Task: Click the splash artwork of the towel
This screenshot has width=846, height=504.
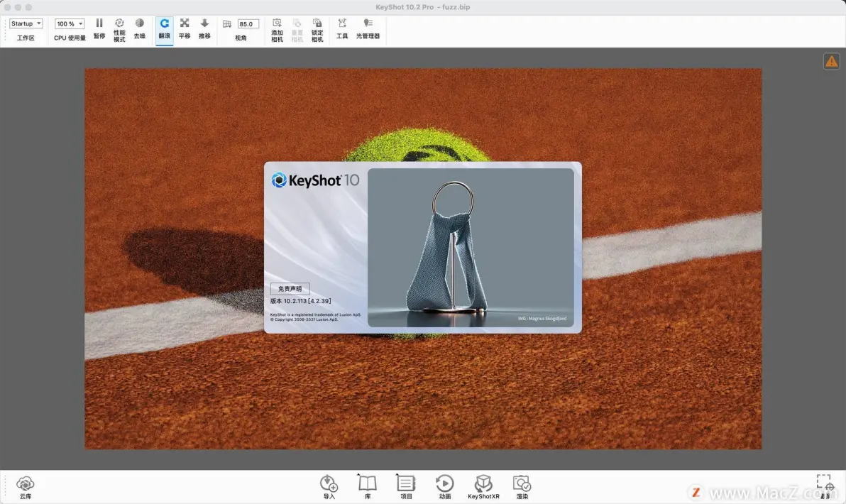Action: (471, 248)
